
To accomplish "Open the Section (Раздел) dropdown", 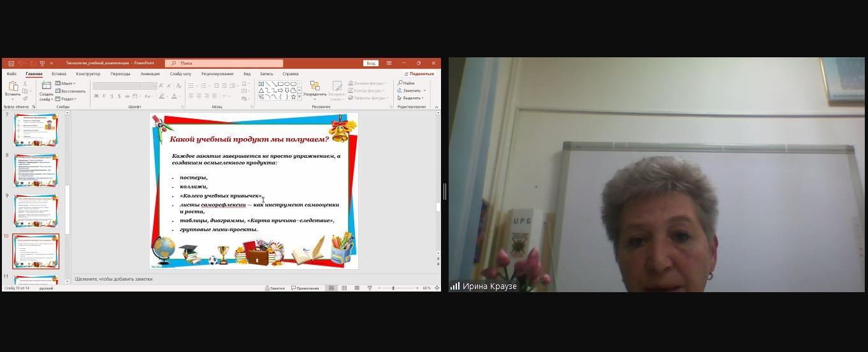I will (x=66, y=99).
